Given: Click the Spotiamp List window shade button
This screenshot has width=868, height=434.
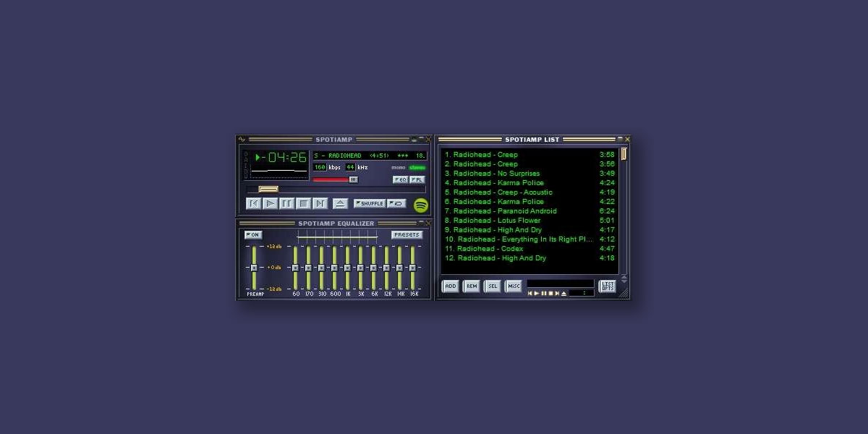Looking at the screenshot, I should (620, 139).
